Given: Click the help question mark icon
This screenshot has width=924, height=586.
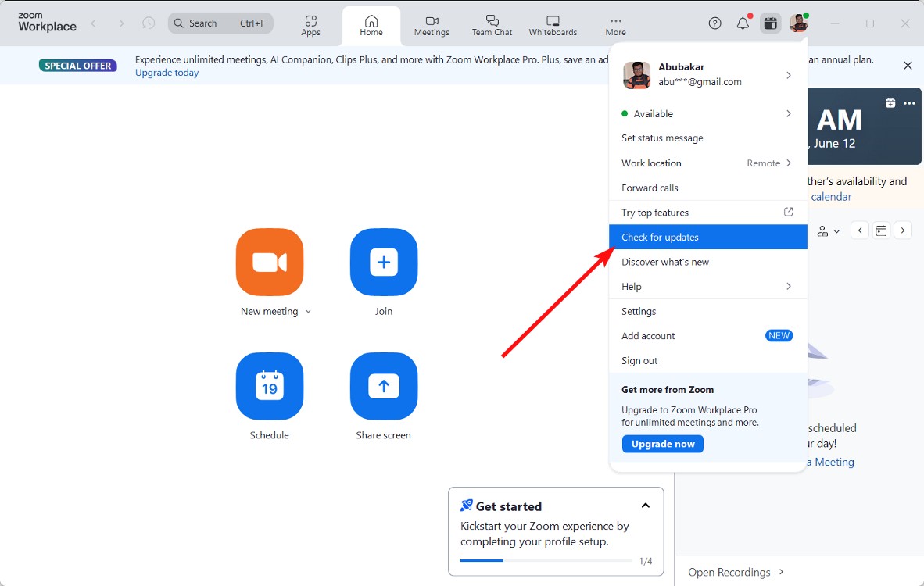Looking at the screenshot, I should coord(714,23).
